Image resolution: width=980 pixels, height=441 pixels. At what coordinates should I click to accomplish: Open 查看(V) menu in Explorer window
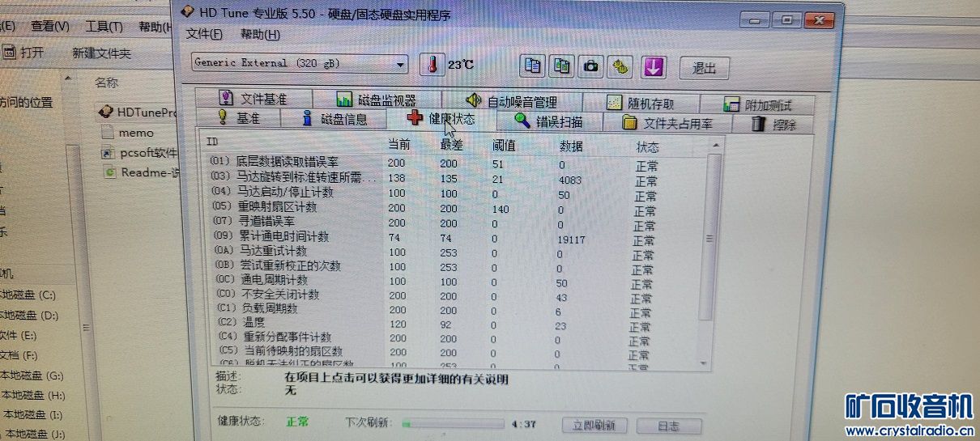pyautogui.click(x=49, y=26)
